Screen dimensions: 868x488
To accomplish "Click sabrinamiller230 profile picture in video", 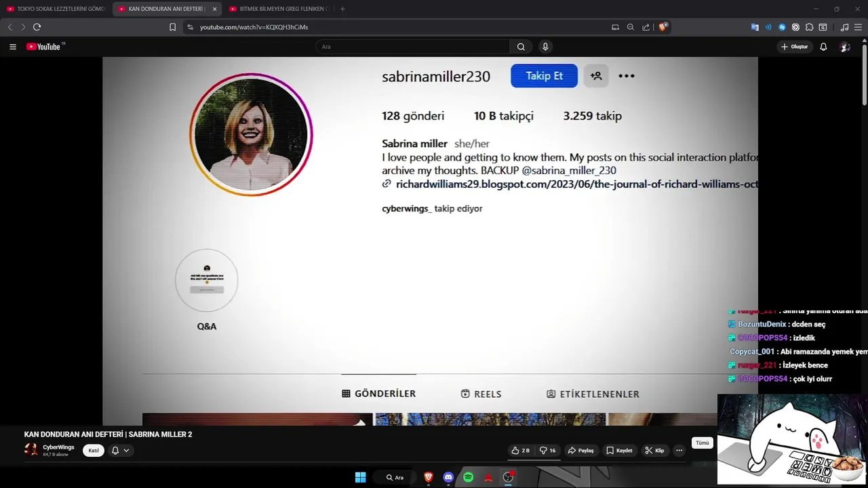I will point(251,134).
